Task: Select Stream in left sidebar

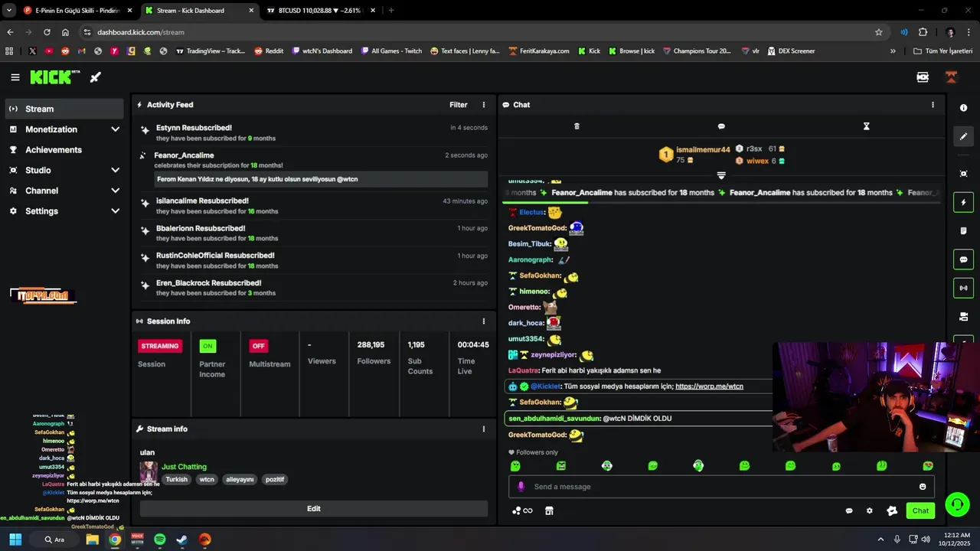Action: coord(64,109)
